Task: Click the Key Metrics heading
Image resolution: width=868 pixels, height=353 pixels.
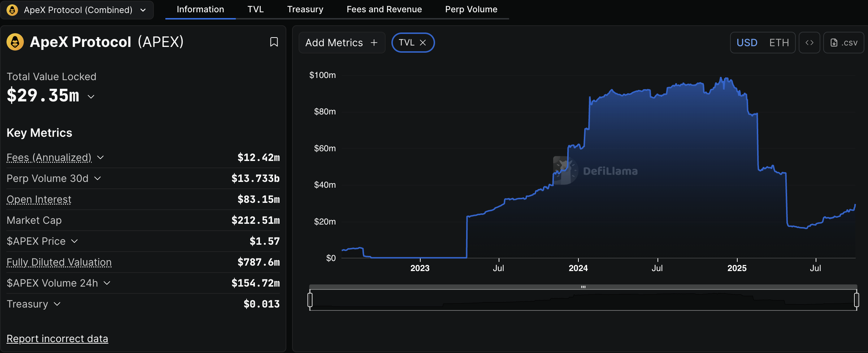Action: 39,133
